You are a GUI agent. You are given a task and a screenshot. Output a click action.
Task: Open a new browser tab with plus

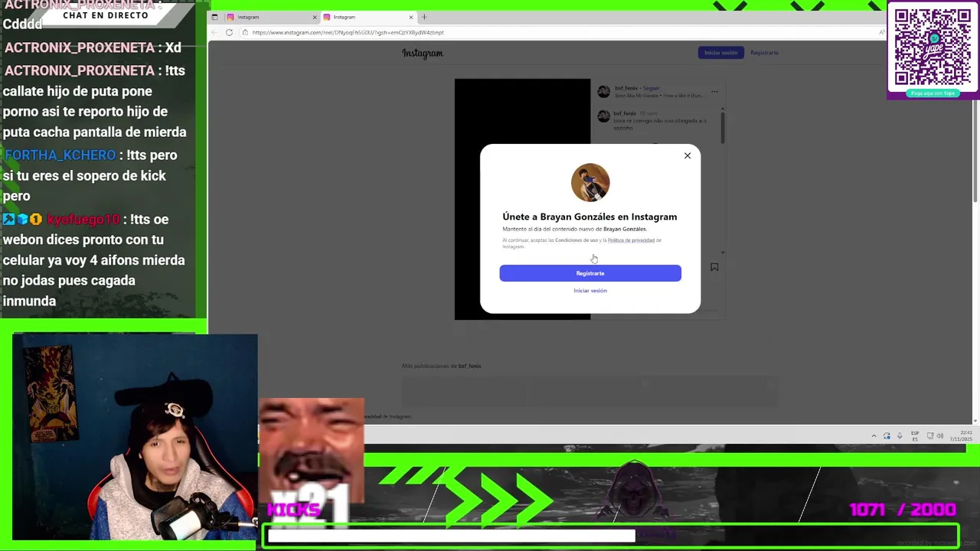point(424,17)
